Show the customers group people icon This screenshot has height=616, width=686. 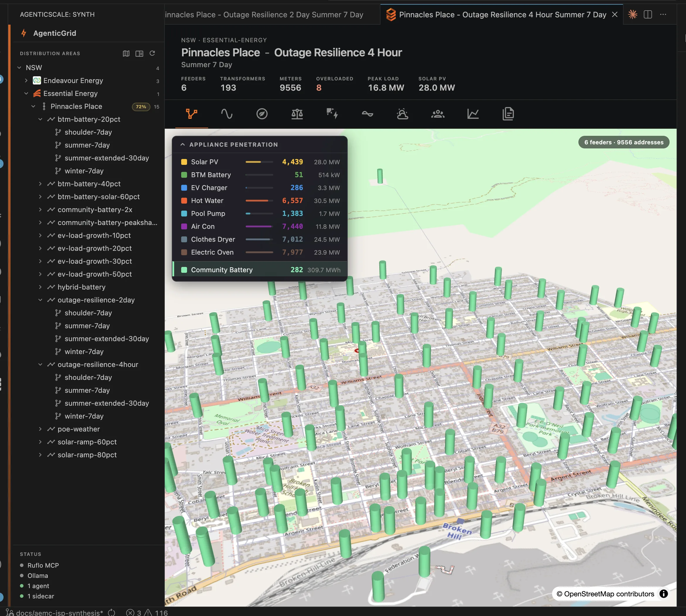[x=438, y=114]
